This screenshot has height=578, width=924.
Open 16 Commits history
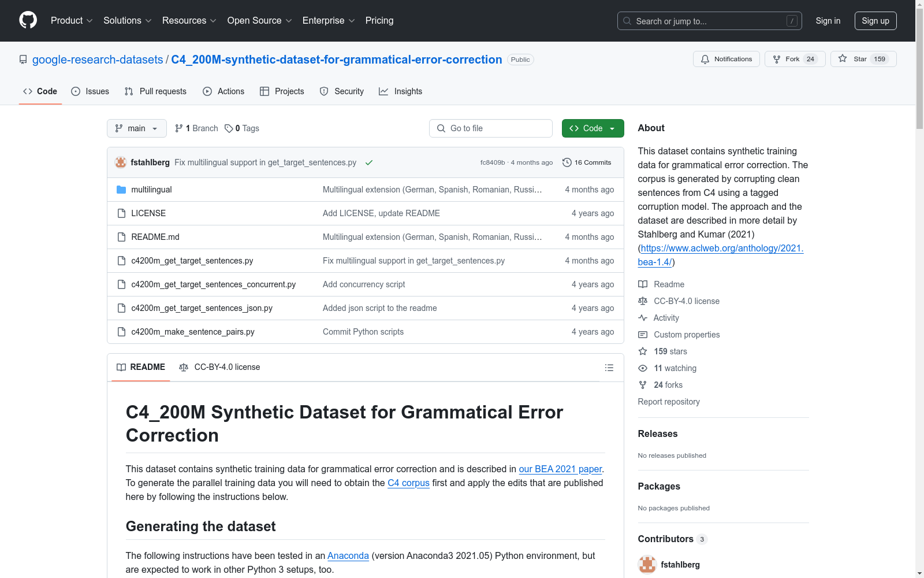tap(587, 162)
